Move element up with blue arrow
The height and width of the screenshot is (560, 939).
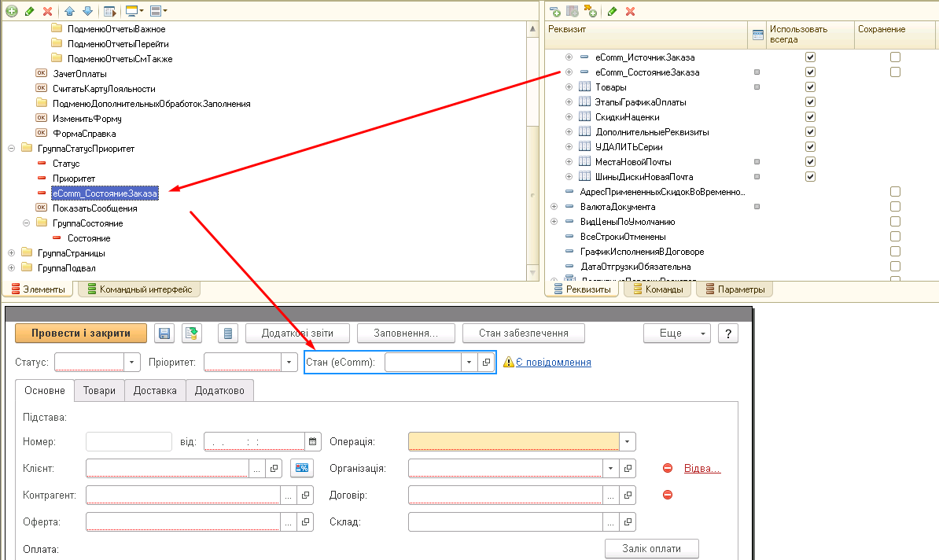pyautogui.click(x=70, y=11)
